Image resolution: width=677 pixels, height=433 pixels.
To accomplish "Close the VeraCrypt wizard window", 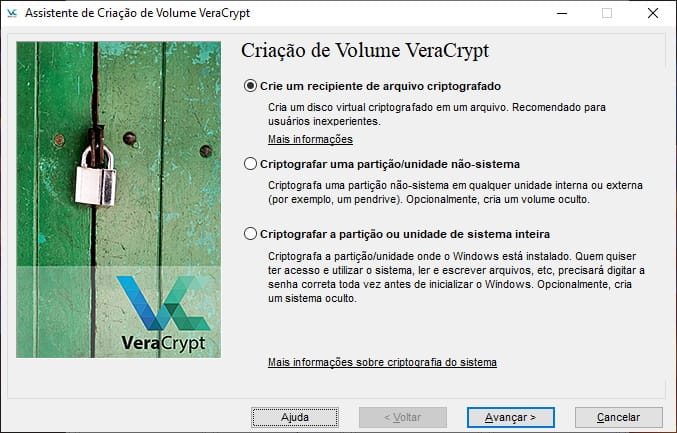I will click(653, 13).
